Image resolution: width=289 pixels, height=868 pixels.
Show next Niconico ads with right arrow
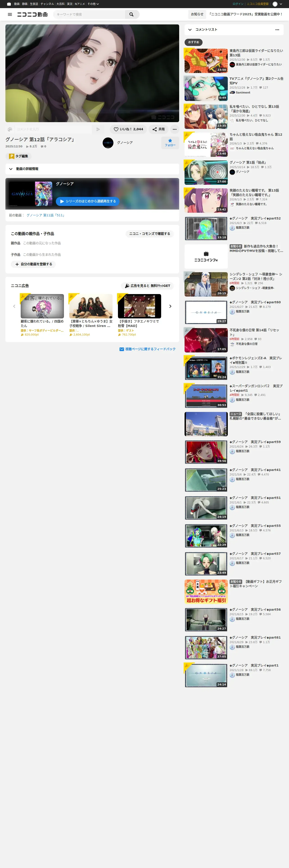(x=170, y=306)
